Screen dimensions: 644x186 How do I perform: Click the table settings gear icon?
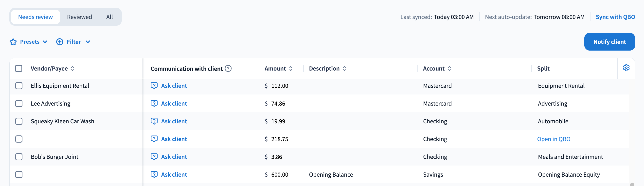point(626,68)
